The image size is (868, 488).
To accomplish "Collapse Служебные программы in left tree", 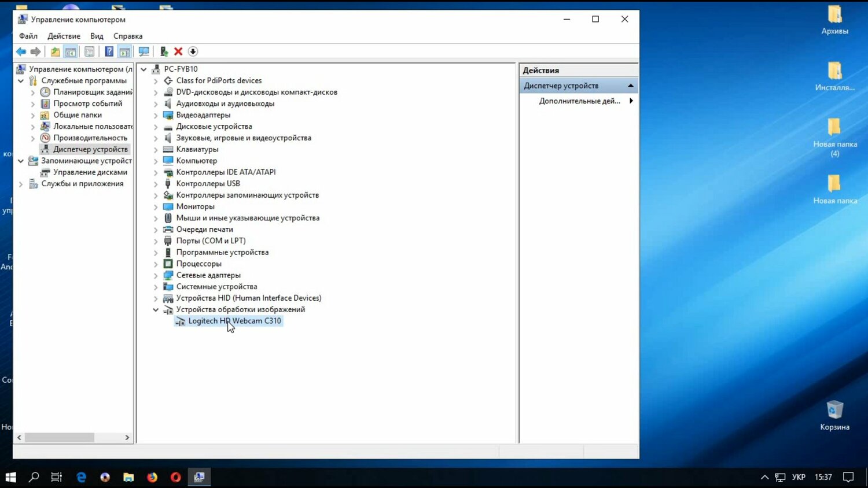I will (x=21, y=81).
